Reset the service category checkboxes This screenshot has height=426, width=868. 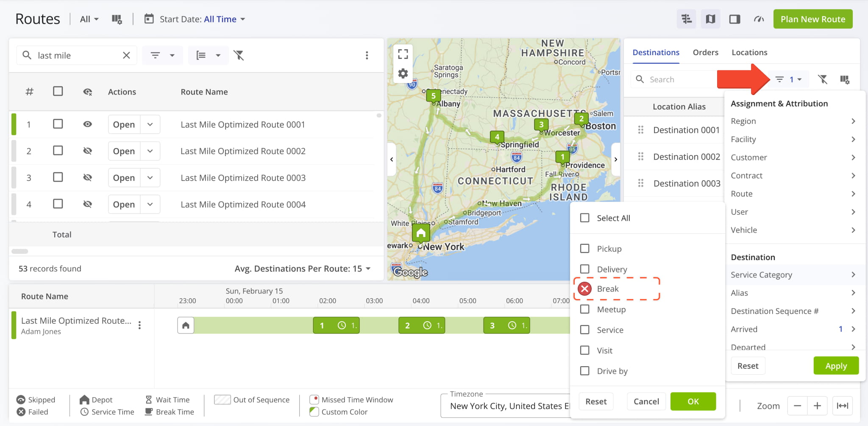click(596, 401)
